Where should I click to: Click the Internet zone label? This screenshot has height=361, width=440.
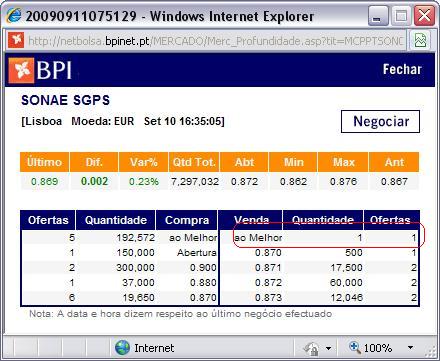point(154,348)
